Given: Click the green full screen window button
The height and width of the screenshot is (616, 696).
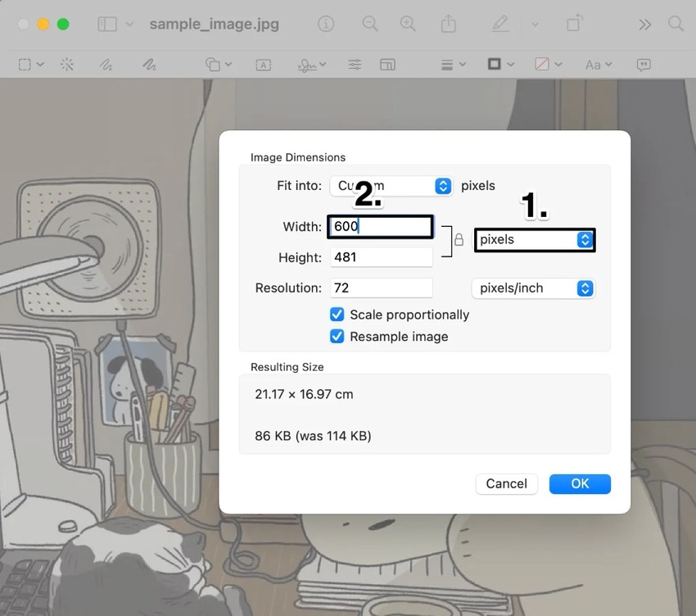Looking at the screenshot, I should [63, 24].
